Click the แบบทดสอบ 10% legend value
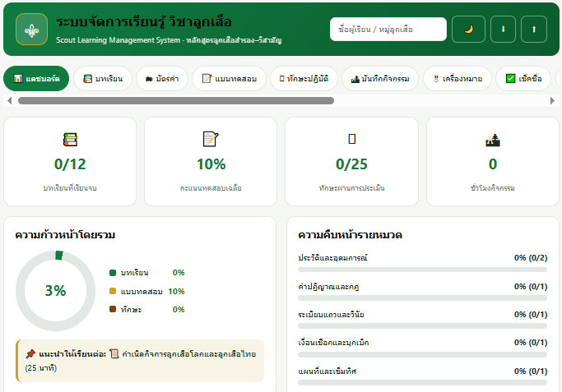562x392 pixels. coord(176,292)
